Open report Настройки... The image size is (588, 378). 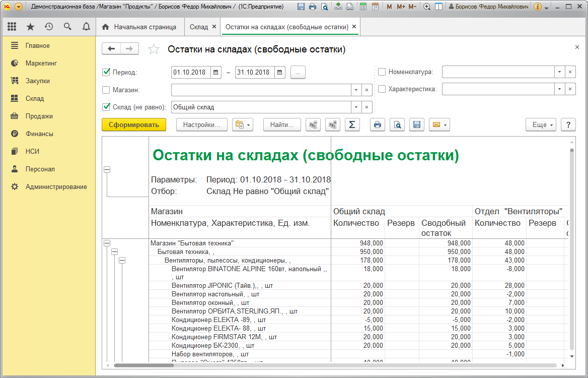(202, 124)
